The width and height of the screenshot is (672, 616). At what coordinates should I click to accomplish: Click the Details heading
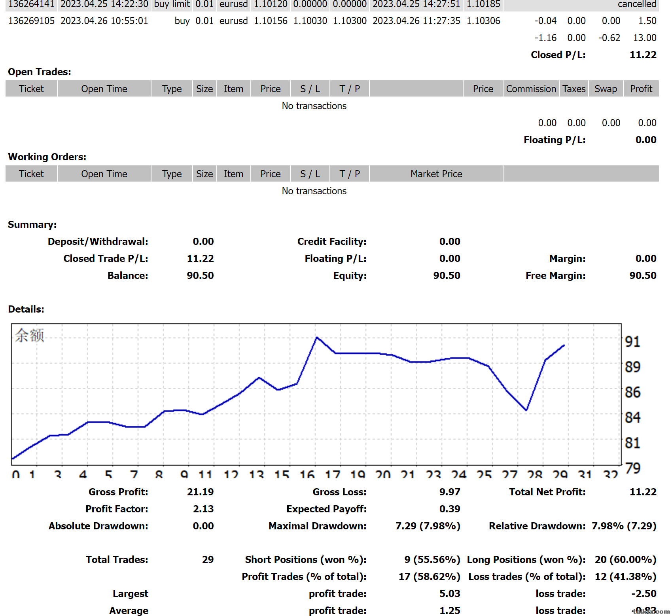click(x=26, y=309)
